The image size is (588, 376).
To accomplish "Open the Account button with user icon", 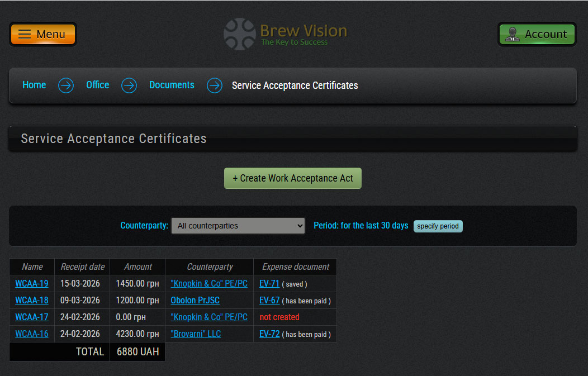I will click(x=537, y=34).
